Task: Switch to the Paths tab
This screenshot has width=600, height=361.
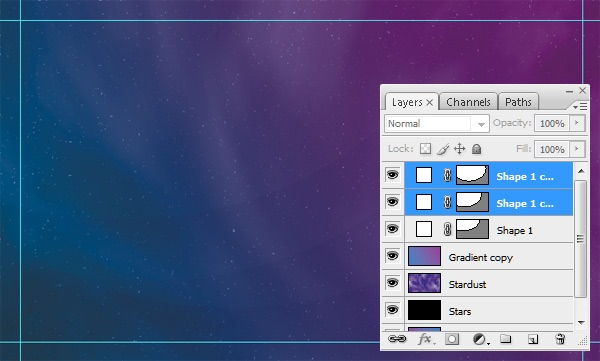Action: click(518, 102)
